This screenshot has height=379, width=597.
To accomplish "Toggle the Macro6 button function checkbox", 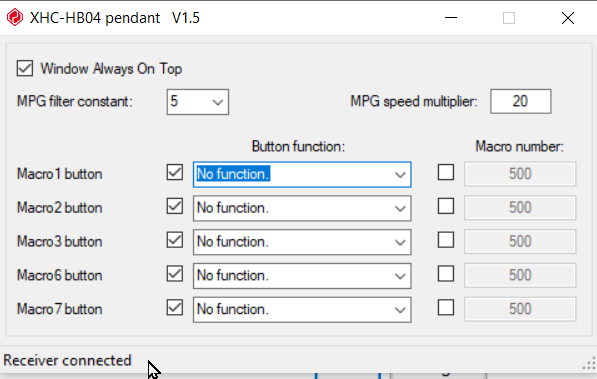I will (x=175, y=274).
